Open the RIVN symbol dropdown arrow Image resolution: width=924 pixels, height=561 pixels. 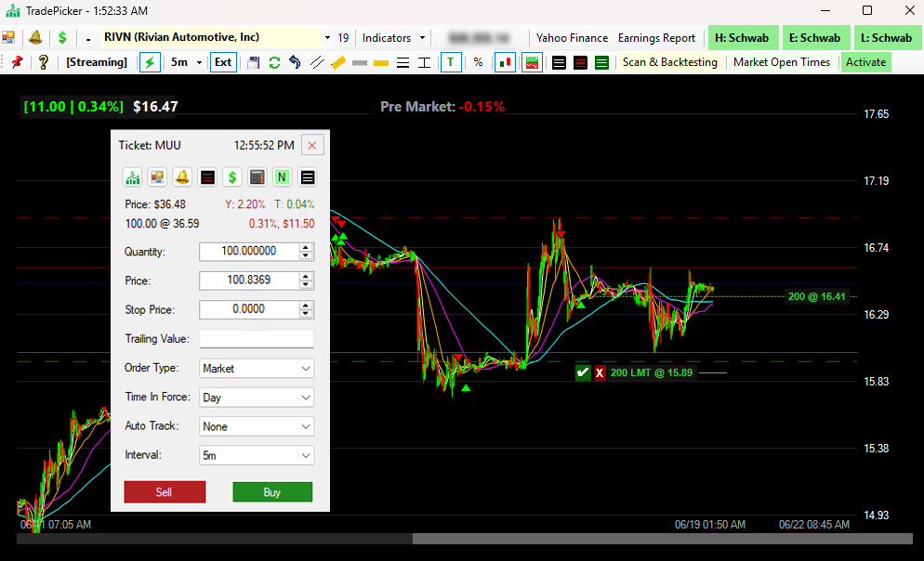[x=327, y=38]
